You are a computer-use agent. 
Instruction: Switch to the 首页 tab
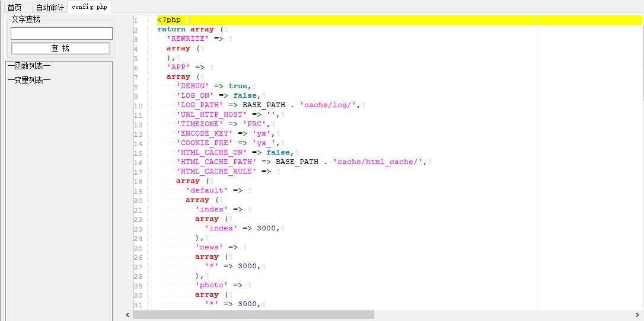click(x=15, y=7)
